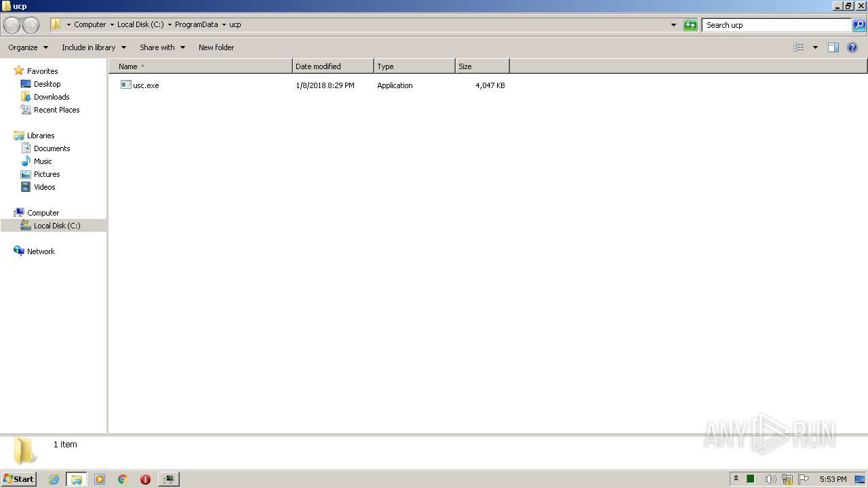The width and height of the screenshot is (868, 488).
Task: Expand dropdown arrow after Computer breadcrumb
Action: 112,24
